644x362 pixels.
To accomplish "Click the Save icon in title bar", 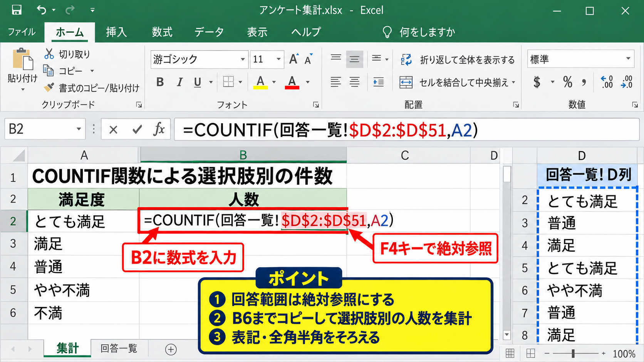I will [x=17, y=10].
